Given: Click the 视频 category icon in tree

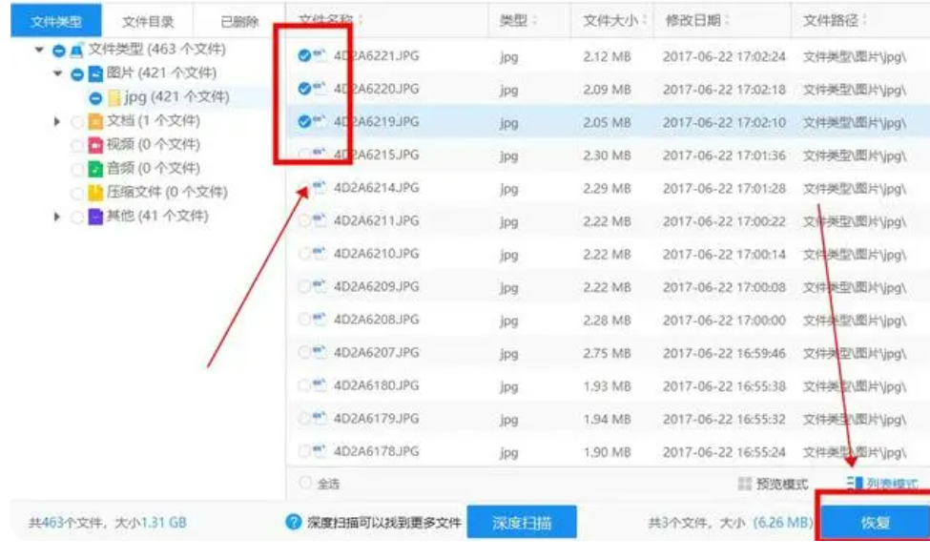Looking at the screenshot, I should click(x=95, y=145).
